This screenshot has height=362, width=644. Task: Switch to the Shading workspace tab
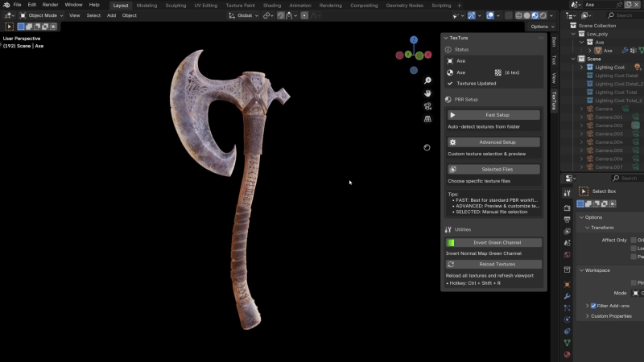point(272,6)
